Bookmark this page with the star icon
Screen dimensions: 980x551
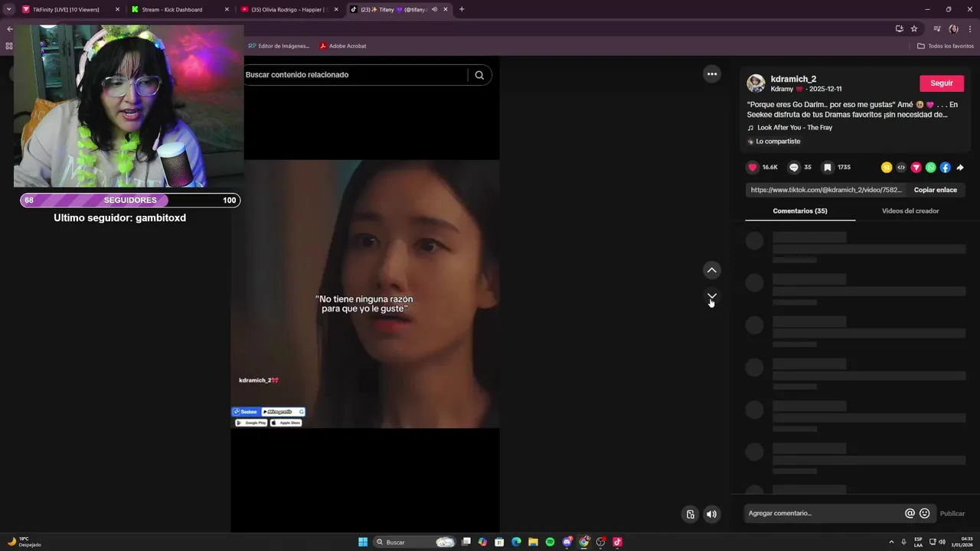[914, 29]
